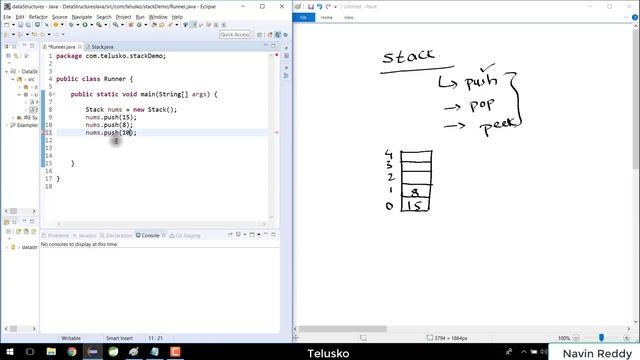Open the Search menu
The height and width of the screenshot is (360, 640).
coord(104,17)
